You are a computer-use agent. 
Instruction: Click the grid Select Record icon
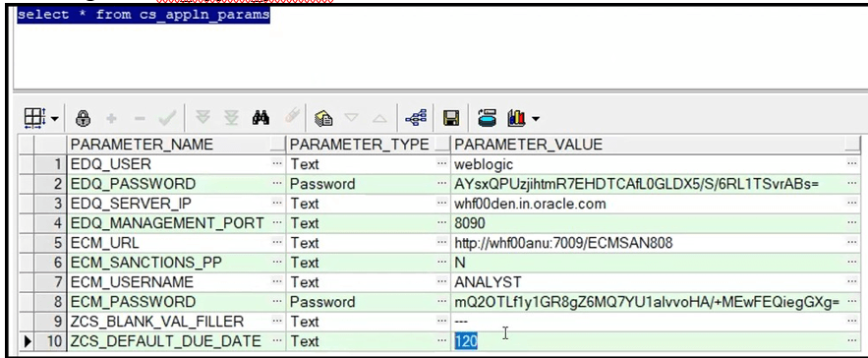tap(35, 118)
